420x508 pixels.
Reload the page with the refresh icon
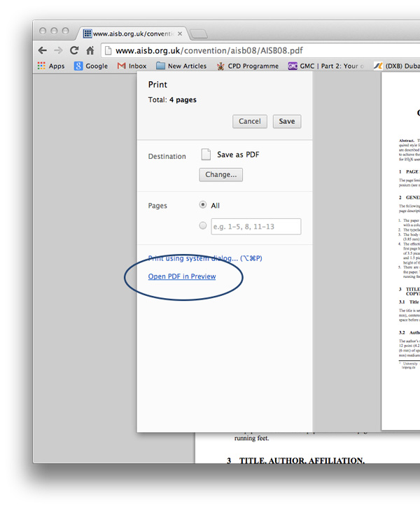pos(74,50)
